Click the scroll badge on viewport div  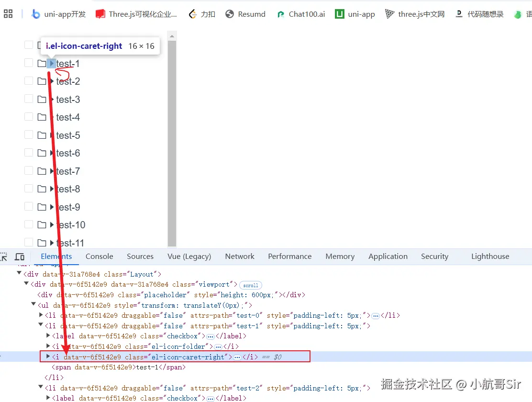[251, 285]
